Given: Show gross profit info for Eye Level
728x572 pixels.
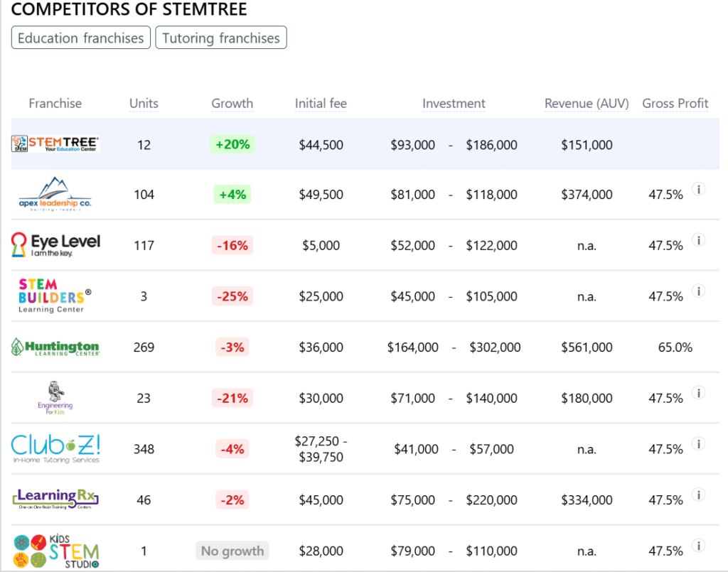Looking at the screenshot, I should pyautogui.click(x=699, y=240).
